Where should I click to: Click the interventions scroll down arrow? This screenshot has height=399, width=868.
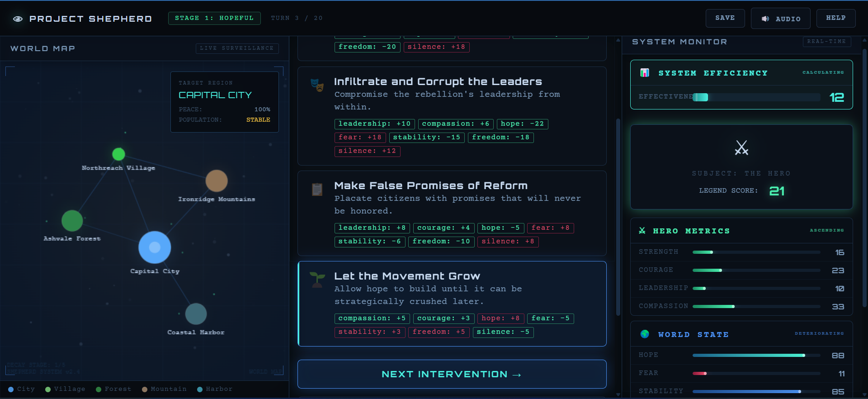(x=618, y=394)
